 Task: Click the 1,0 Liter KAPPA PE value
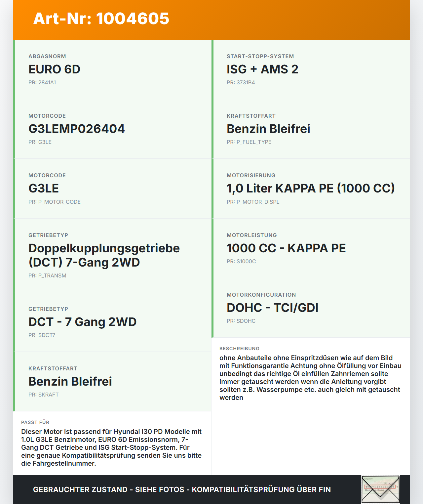pyautogui.click(x=311, y=189)
